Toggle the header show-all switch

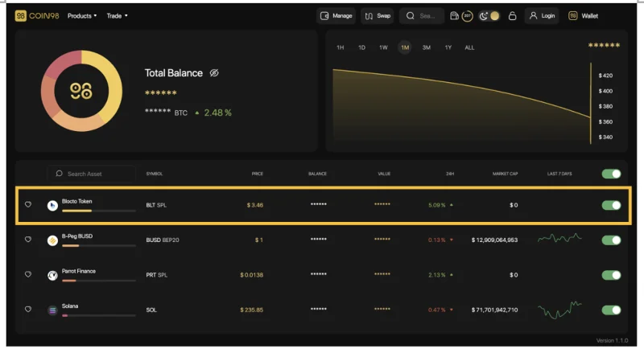(x=611, y=174)
